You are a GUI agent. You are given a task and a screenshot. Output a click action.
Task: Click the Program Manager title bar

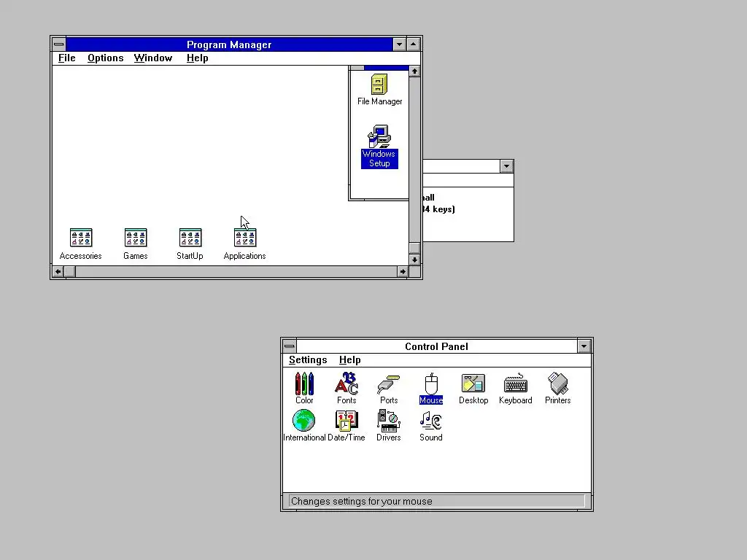click(229, 44)
